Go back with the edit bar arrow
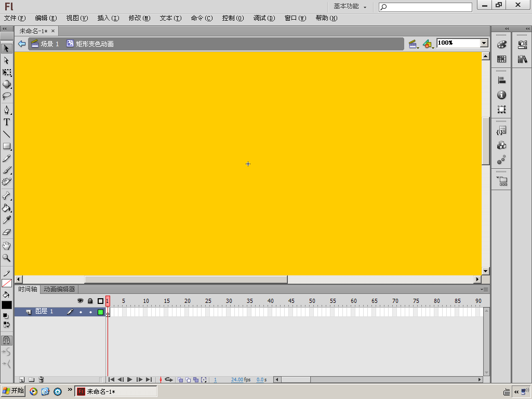Viewport: 532px width, 399px height. [22, 44]
